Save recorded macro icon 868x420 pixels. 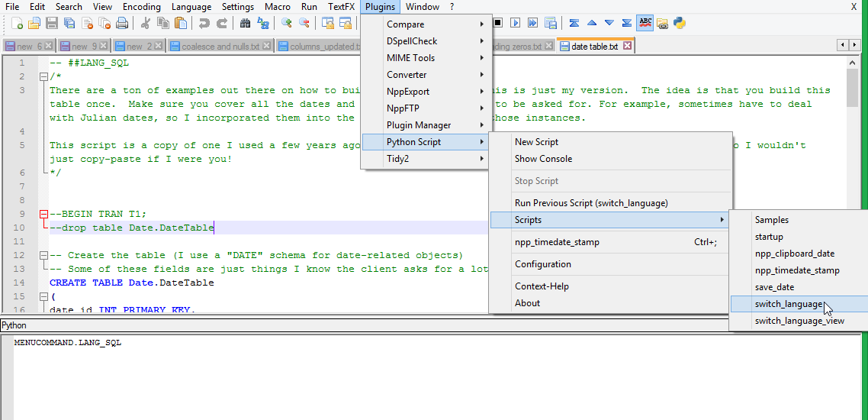tap(550, 23)
